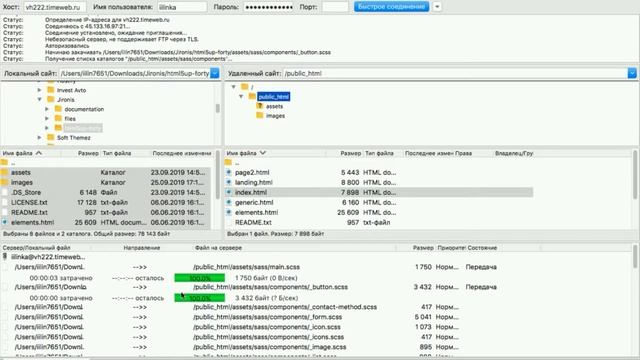Image resolution: width=640 pixels, height=360 pixels.
Task: Select documentation folder icon
Action: click(x=58, y=109)
